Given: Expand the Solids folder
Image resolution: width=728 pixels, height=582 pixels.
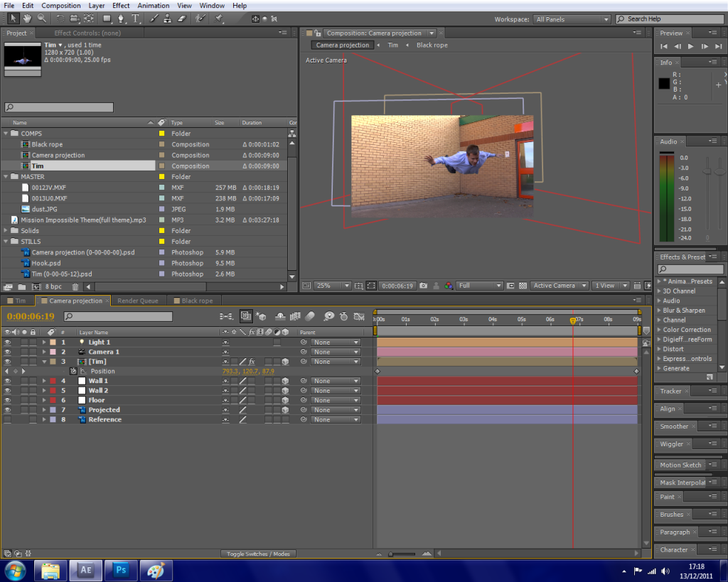Looking at the screenshot, I should point(6,231).
